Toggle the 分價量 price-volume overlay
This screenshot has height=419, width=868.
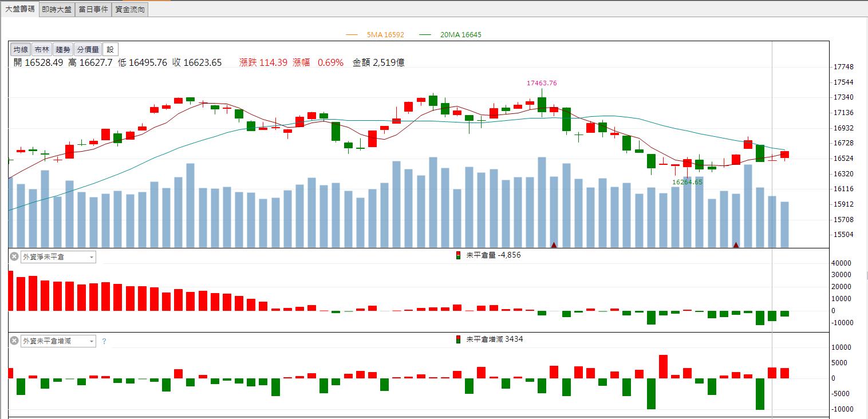[x=88, y=50]
